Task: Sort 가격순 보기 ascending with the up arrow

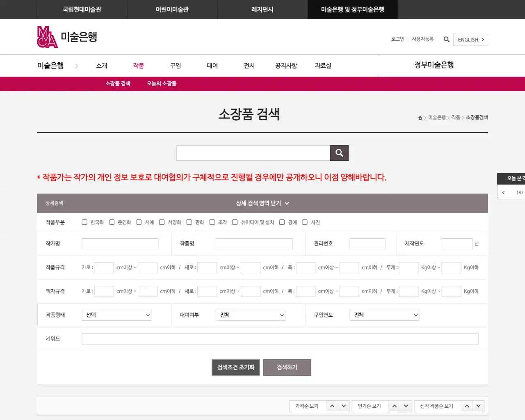Action: click(x=332, y=406)
